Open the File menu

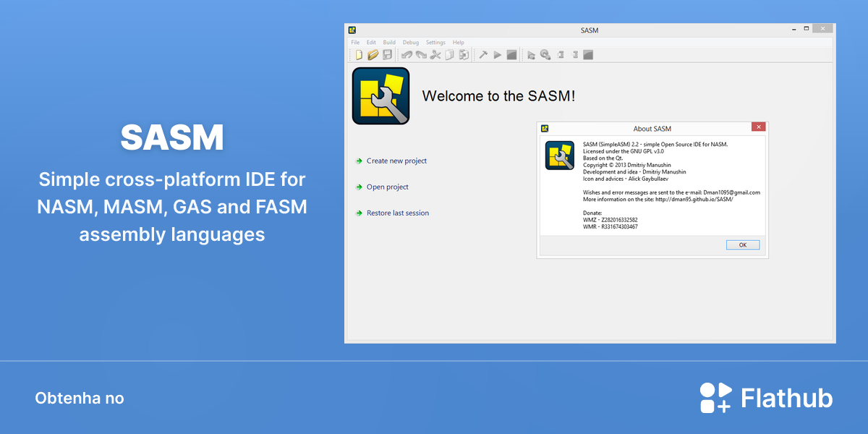click(355, 43)
